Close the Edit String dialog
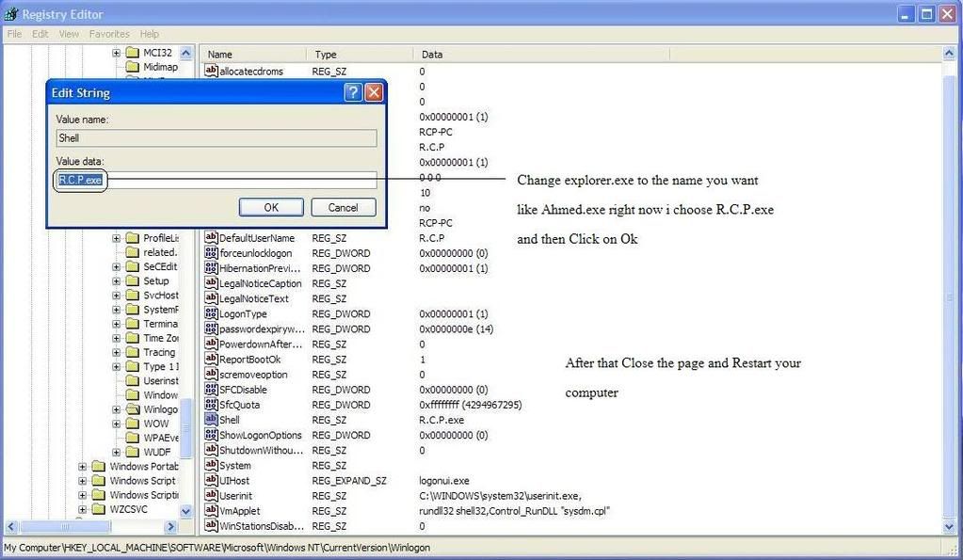 click(374, 92)
